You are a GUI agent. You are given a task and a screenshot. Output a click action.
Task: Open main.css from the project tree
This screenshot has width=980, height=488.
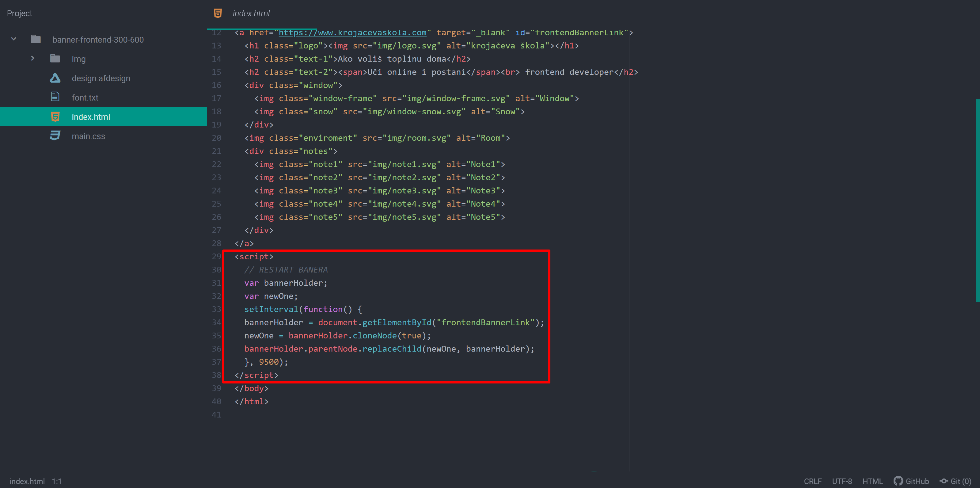pos(88,136)
